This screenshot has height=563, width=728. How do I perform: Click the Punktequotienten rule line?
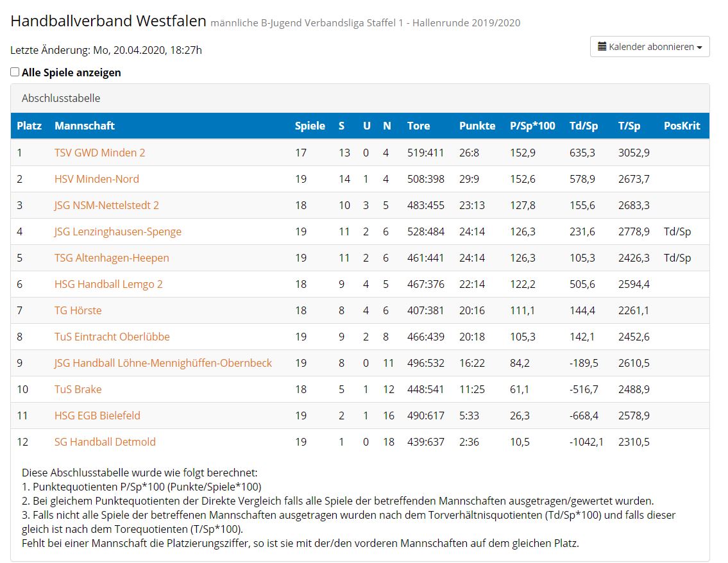142,487
